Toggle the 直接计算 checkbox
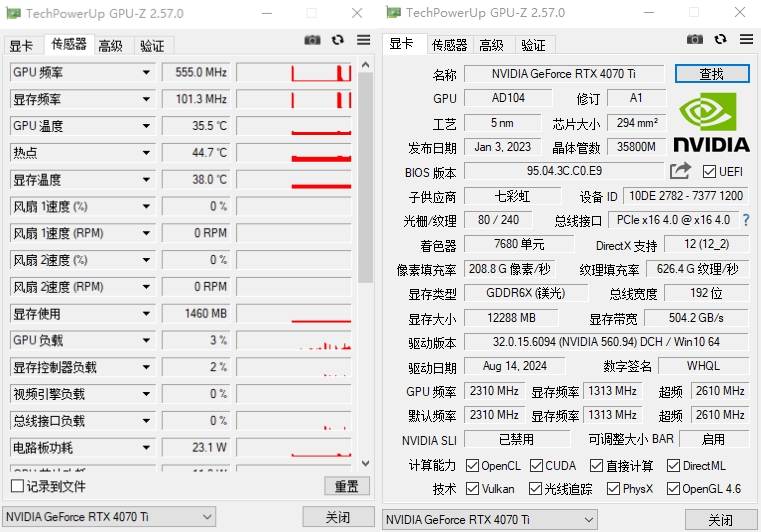761x532 pixels. 596,466
